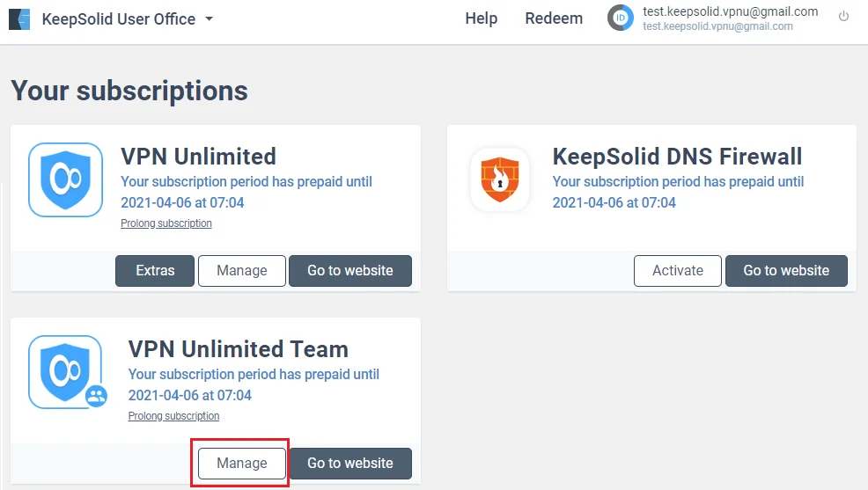Open the Redeem page

(x=554, y=18)
